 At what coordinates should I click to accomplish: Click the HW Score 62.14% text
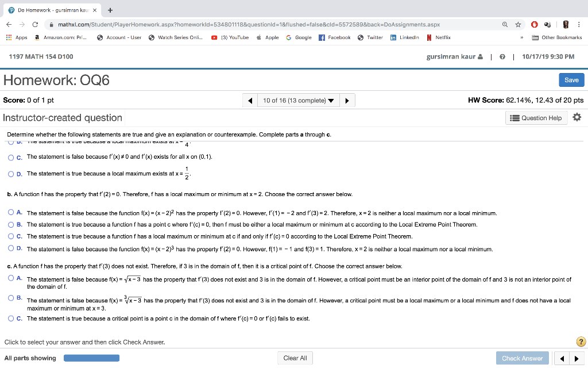pos(526,100)
